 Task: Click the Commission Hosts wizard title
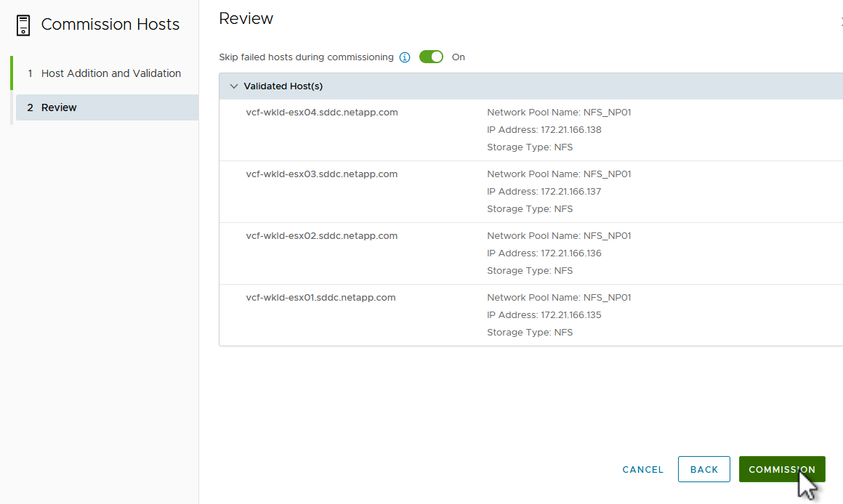[x=110, y=25]
